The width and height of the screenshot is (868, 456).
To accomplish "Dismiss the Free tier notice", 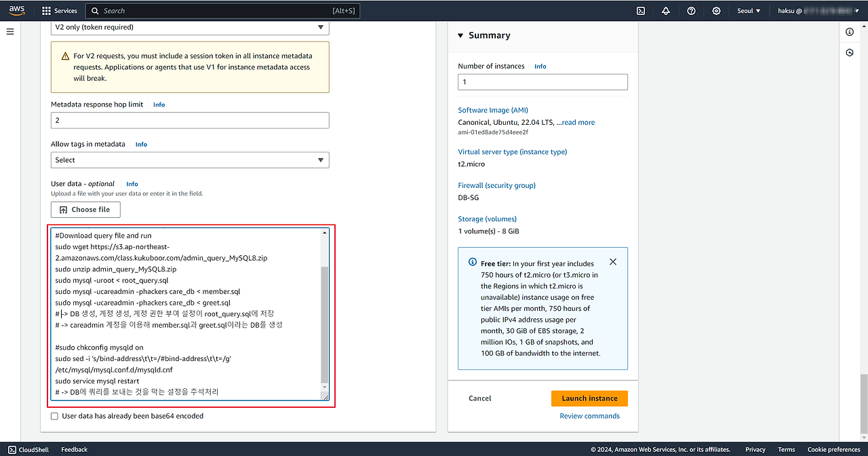I will tap(613, 262).
